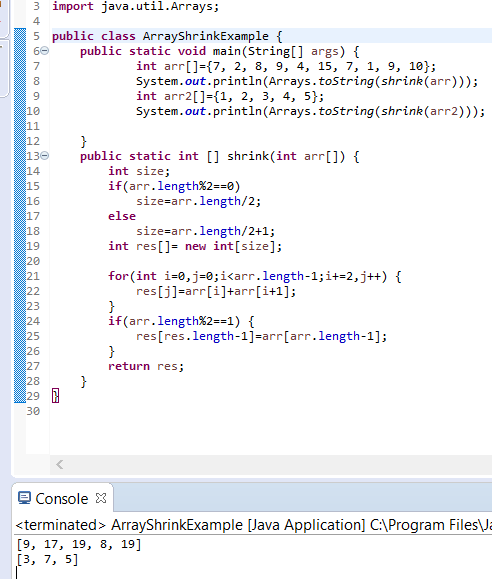Collapse the main method fold marker

click(44, 51)
